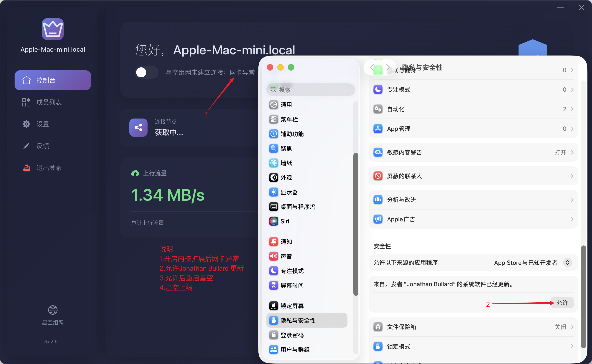
Task: Click the 锁定屏幕 lock icon
Action: (x=273, y=306)
